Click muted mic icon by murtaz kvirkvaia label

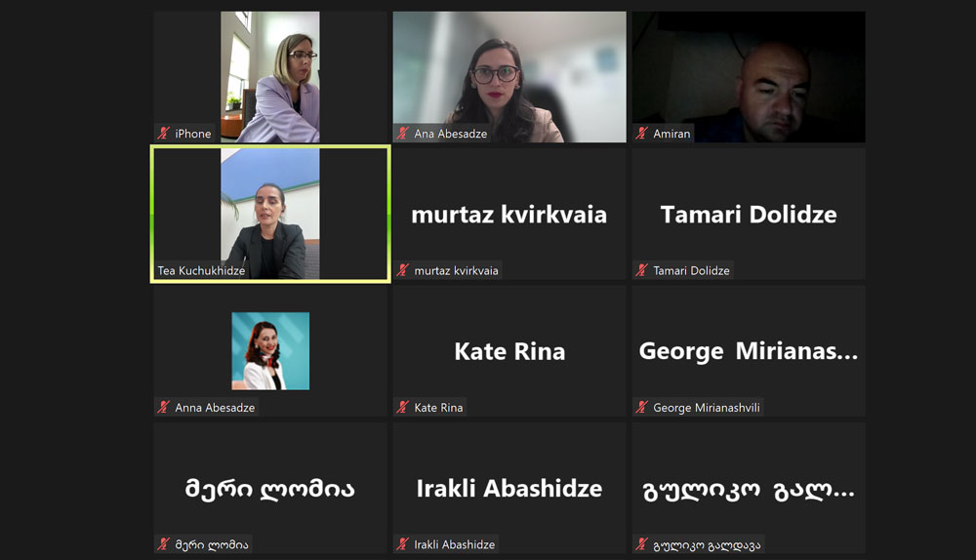click(403, 270)
